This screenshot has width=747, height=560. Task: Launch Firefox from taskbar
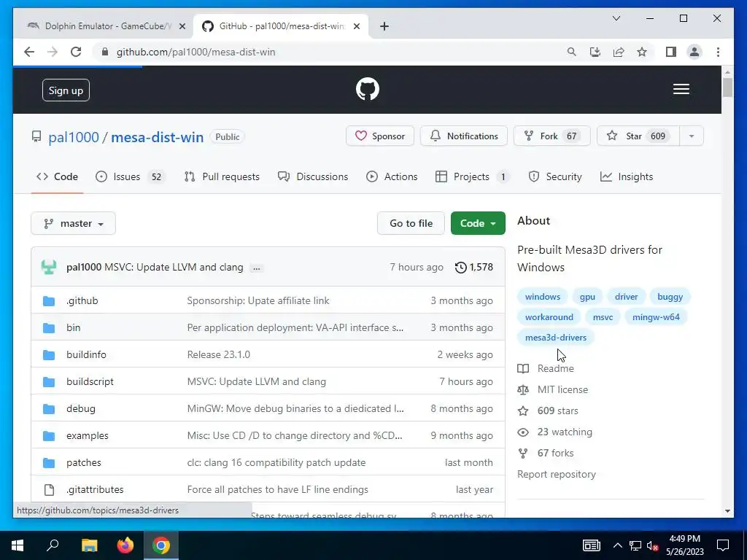tap(125, 545)
